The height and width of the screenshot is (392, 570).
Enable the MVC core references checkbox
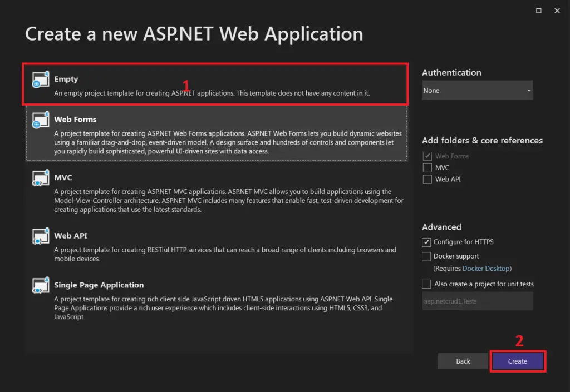point(427,168)
